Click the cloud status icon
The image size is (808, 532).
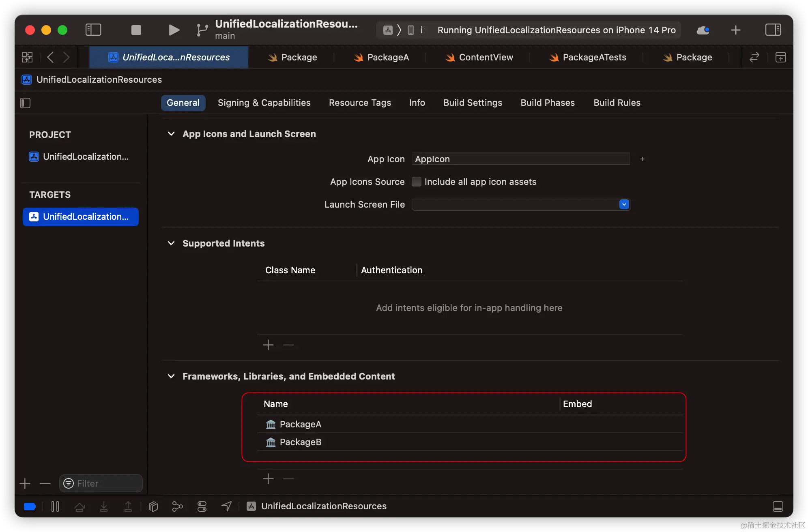click(x=703, y=30)
